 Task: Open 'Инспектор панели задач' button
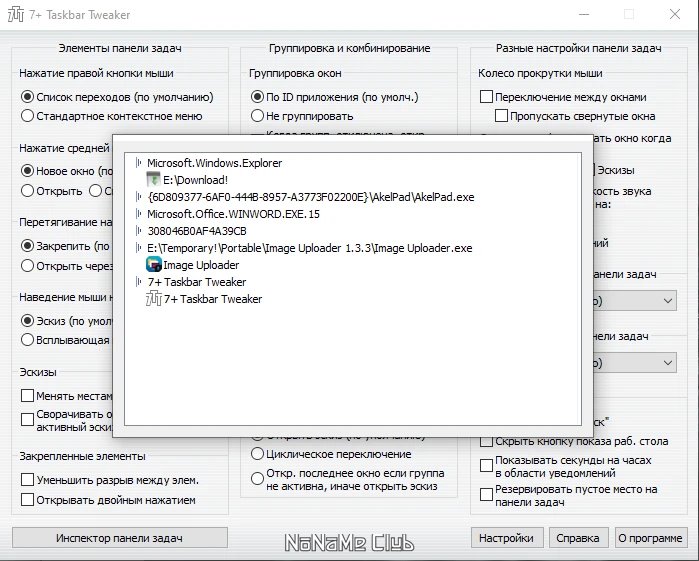[119, 538]
